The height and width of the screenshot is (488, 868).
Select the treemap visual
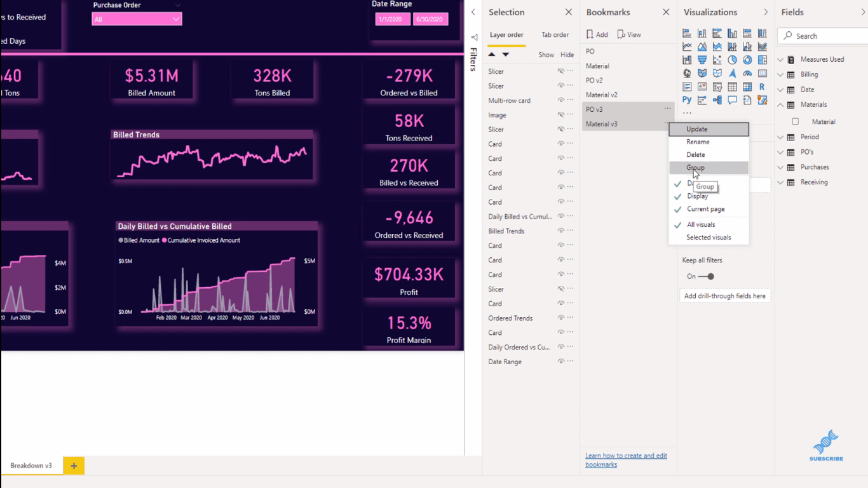click(x=762, y=60)
